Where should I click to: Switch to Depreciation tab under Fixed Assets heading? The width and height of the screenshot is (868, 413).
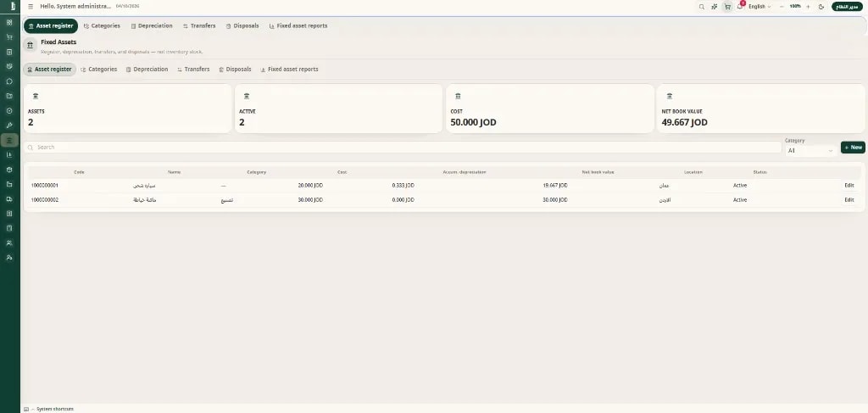click(x=147, y=70)
